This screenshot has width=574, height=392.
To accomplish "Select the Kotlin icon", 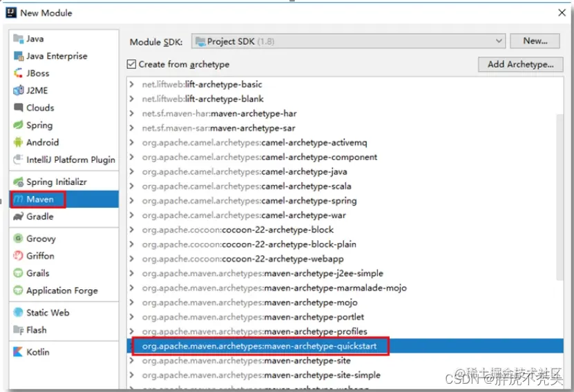I will coord(18,352).
